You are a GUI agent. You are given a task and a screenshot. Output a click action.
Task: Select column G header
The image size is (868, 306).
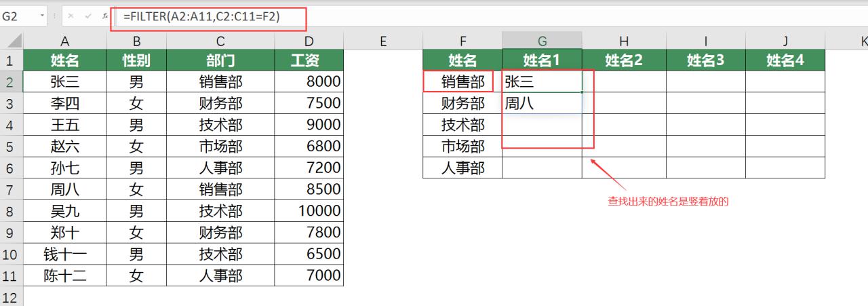(x=542, y=41)
